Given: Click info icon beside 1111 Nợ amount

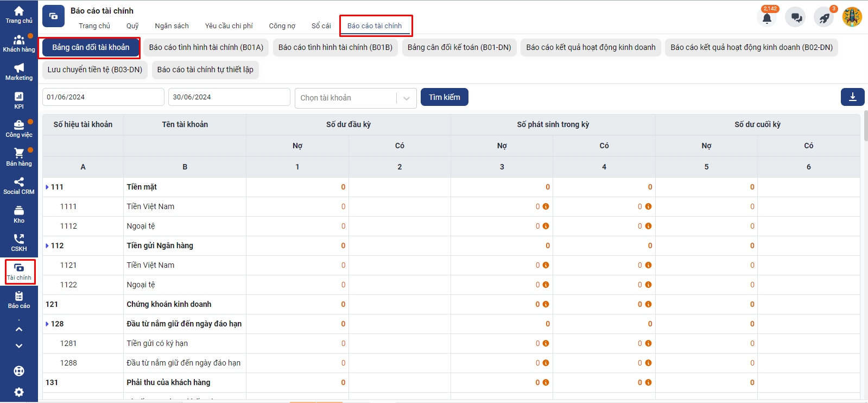Looking at the screenshot, I should (x=546, y=207).
